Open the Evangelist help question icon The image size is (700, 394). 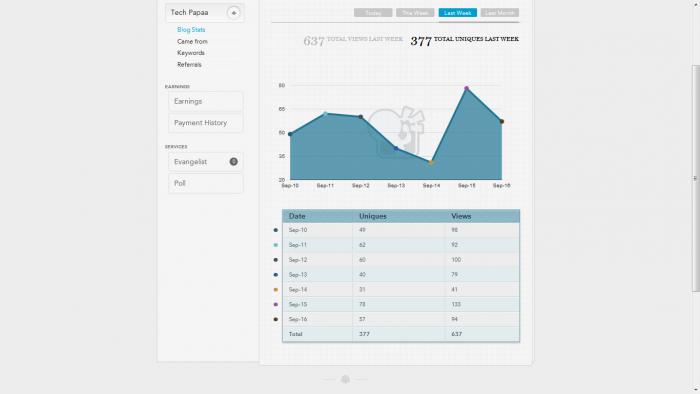pos(233,162)
